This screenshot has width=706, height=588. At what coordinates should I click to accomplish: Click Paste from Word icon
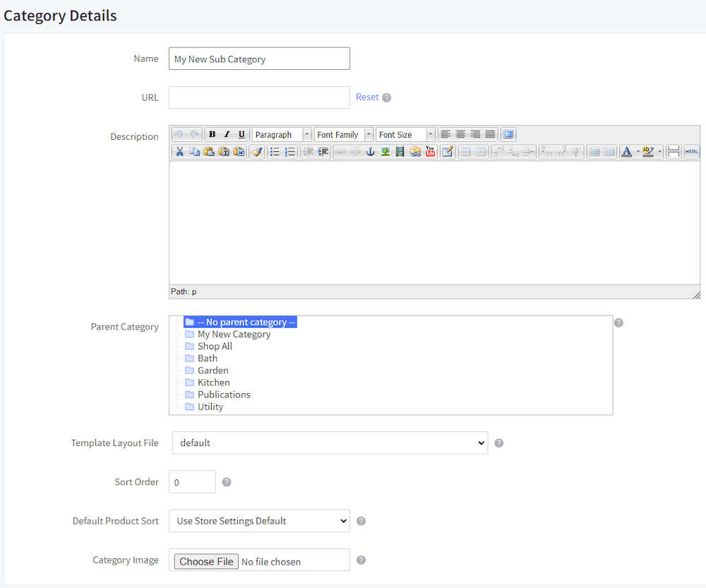coord(239,152)
